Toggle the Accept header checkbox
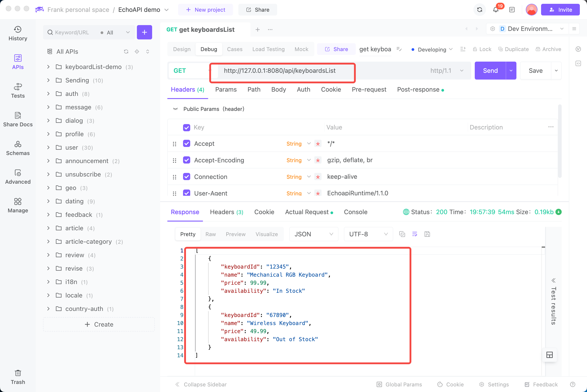The height and width of the screenshot is (392, 587). pyautogui.click(x=187, y=144)
